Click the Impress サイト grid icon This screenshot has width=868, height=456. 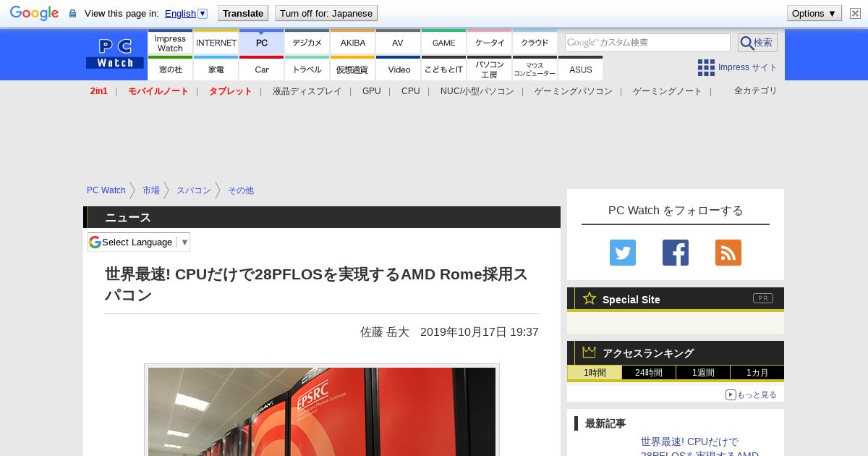tap(706, 67)
